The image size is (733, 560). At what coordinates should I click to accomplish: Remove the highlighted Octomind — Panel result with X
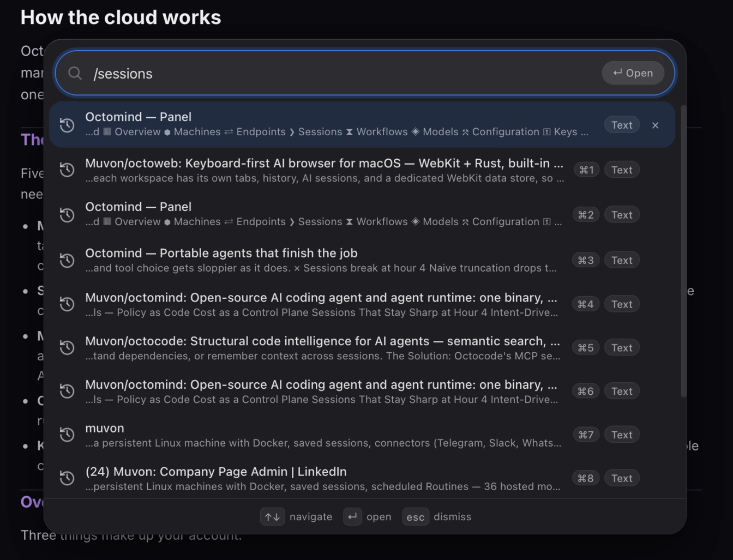point(655,125)
